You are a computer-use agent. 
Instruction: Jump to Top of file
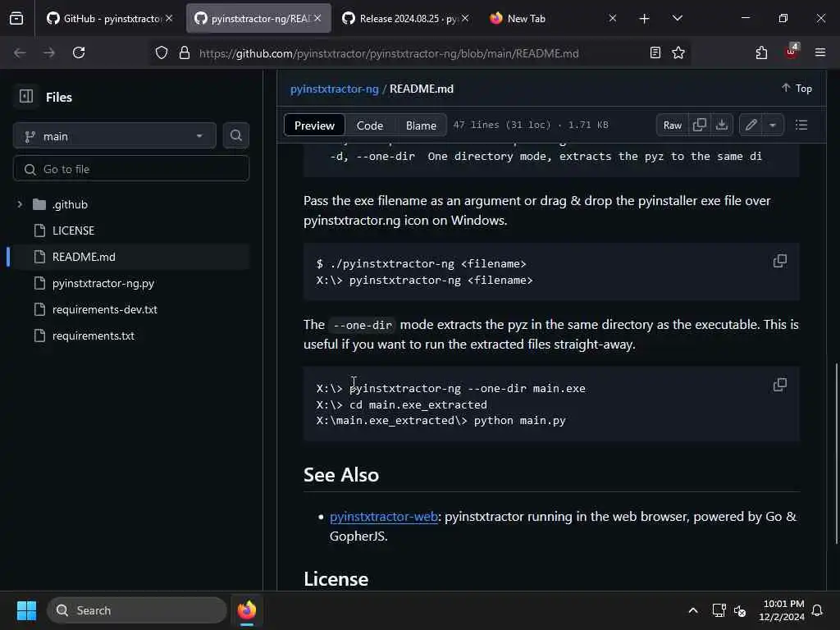tap(797, 88)
